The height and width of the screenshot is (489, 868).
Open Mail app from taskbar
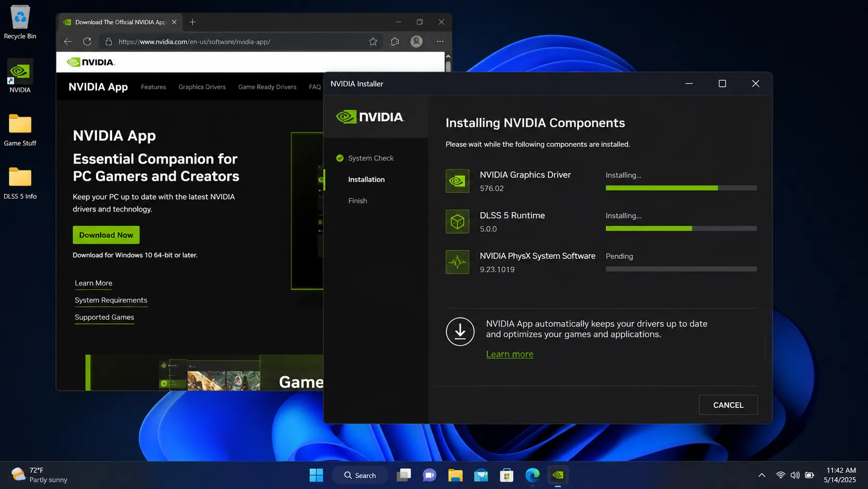tap(481, 475)
